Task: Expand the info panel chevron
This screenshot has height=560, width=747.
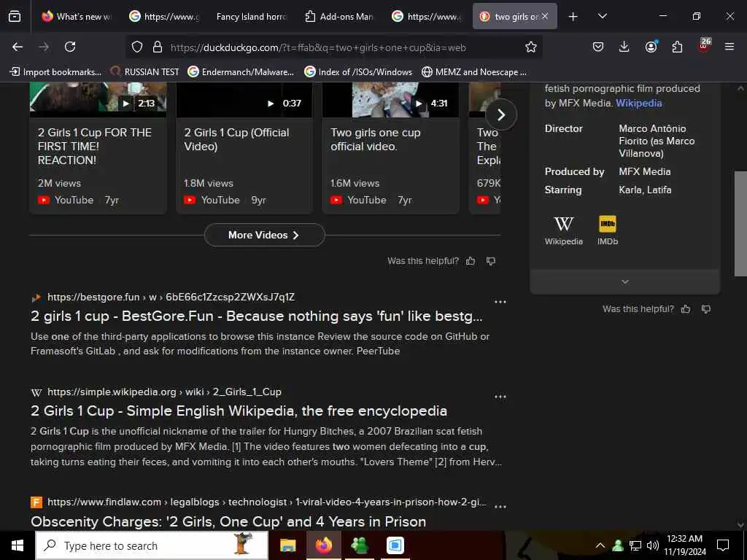Action: pos(625,282)
